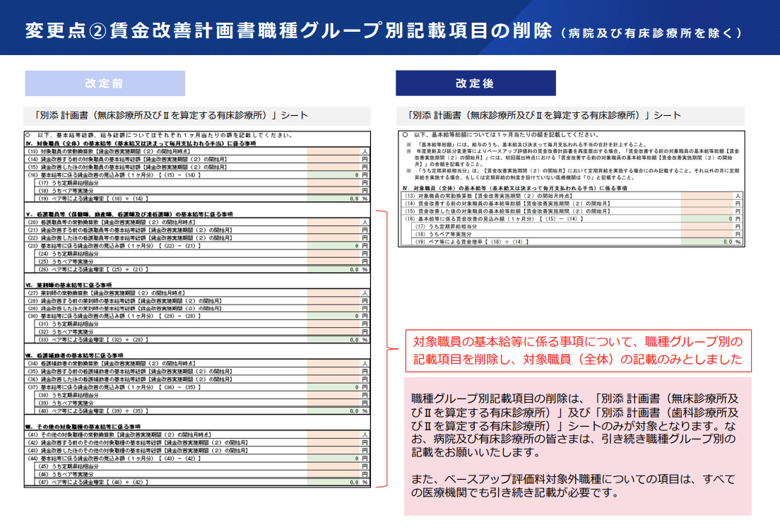Click row (16) 見込み額 in the 改定後 sheet
780x532 pixels.
pyautogui.click(x=572, y=219)
